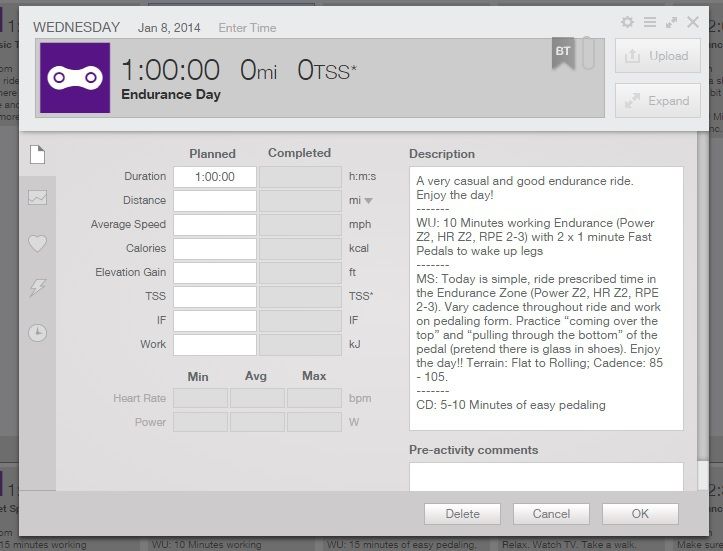This screenshot has width=723, height=551.
Task: Click the 1:00:00 duration in header
Action: 170,70
